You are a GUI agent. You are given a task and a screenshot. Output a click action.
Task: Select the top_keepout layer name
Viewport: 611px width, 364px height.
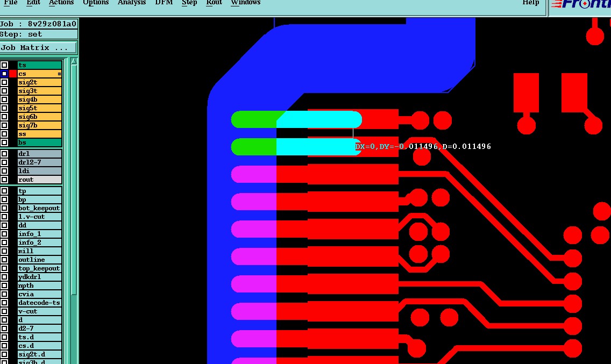pyautogui.click(x=40, y=268)
